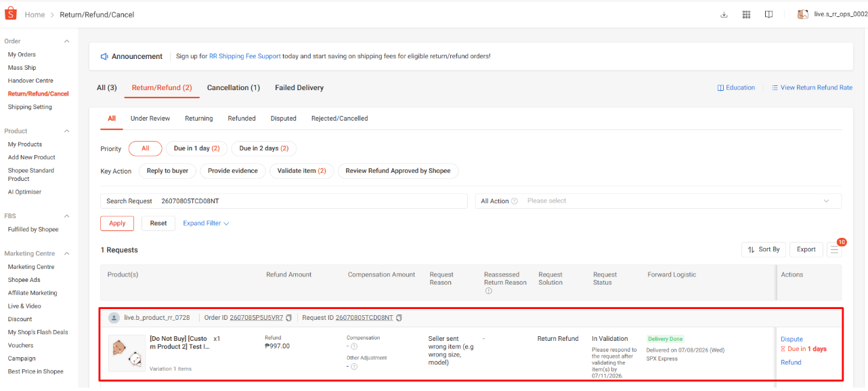This screenshot has width=868, height=391.
Task: Click Compensation help icon in row
Action: (x=353, y=346)
